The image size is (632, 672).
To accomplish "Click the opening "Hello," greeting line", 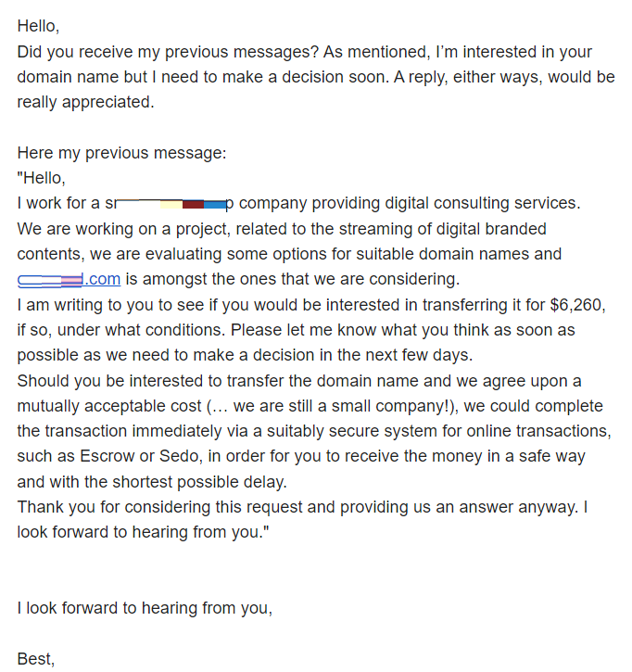I will tap(38, 26).
